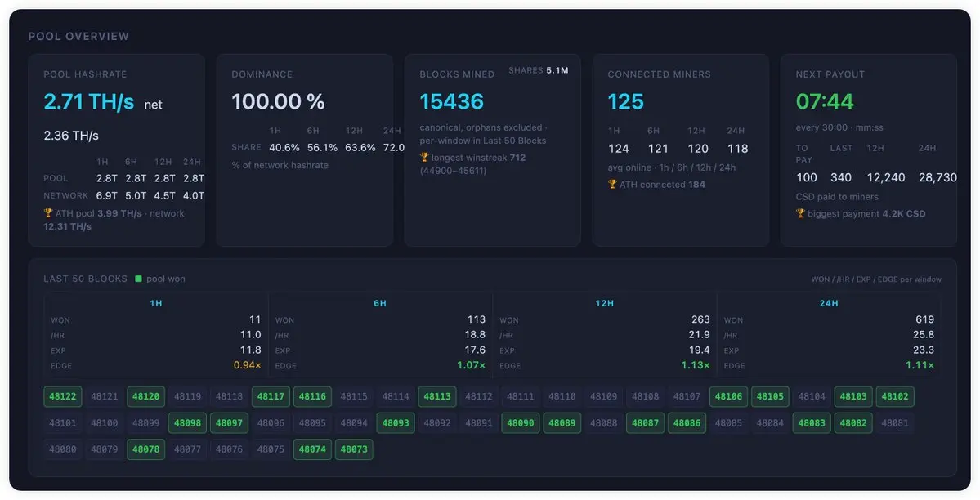Image resolution: width=980 pixels, height=500 pixels.
Task: Click the trophy icon beside ATH pool
Action: coord(48,213)
